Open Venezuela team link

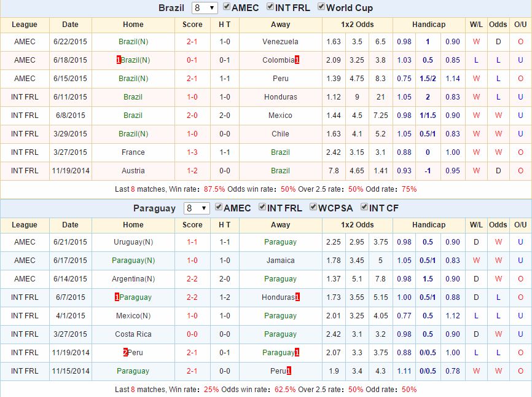280,42
